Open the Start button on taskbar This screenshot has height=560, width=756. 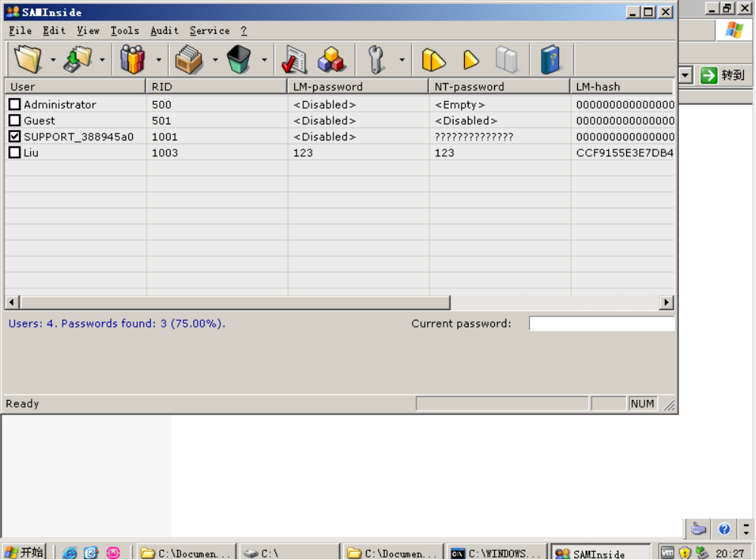click(24, 552)
